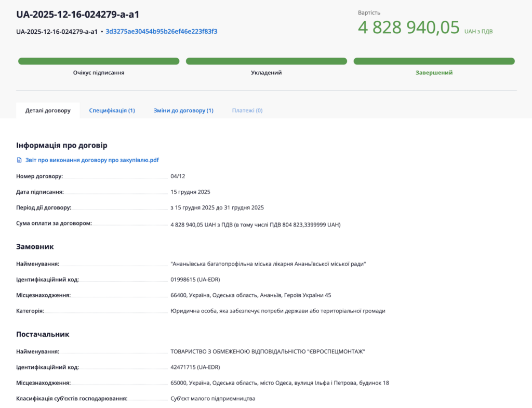The image size is (532, 408).
Task: Click the Укладений status label
Action: [266, 73]
